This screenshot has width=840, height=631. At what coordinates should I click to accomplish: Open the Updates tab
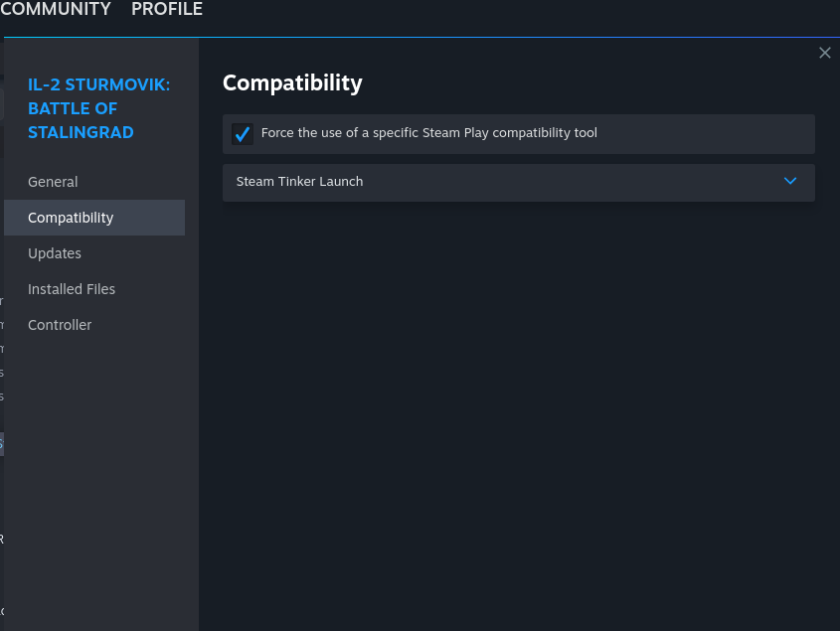coord(54,253)
